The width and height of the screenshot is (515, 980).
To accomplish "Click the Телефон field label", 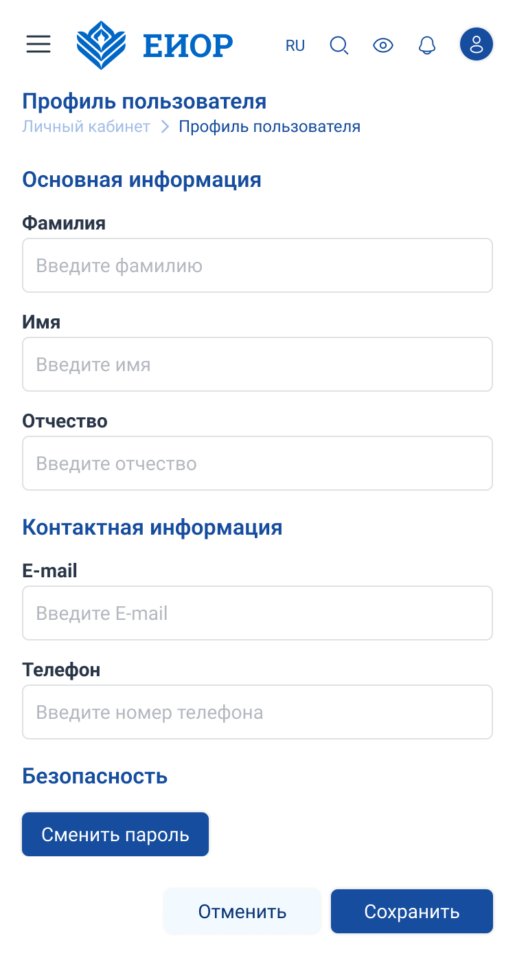I will point(61,669).
